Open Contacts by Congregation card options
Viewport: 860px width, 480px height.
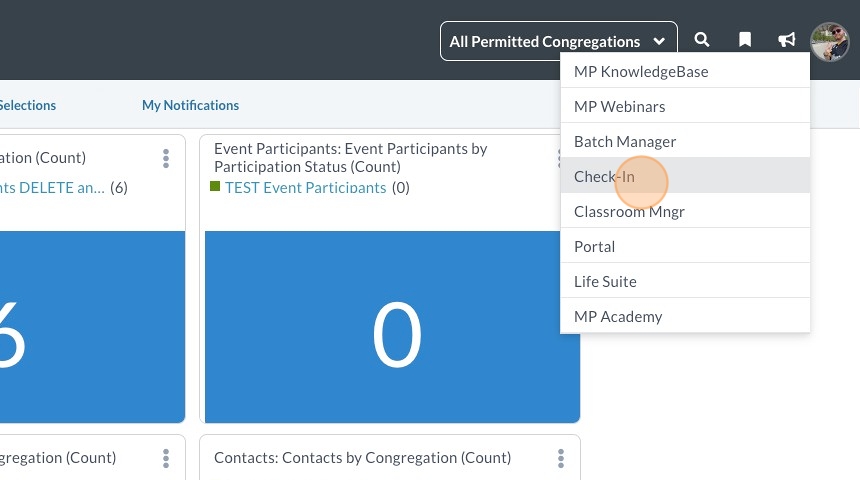point(561,458)
